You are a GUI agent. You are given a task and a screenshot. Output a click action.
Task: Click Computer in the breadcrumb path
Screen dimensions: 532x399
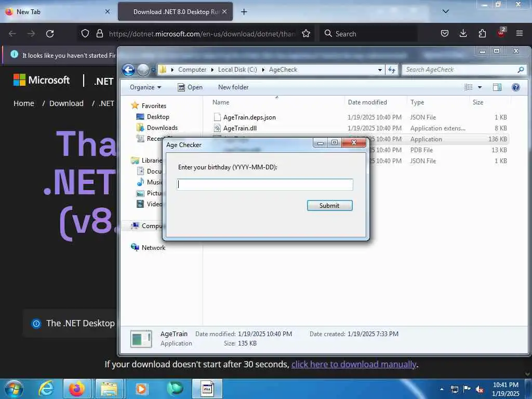click(x=192, y=70)
